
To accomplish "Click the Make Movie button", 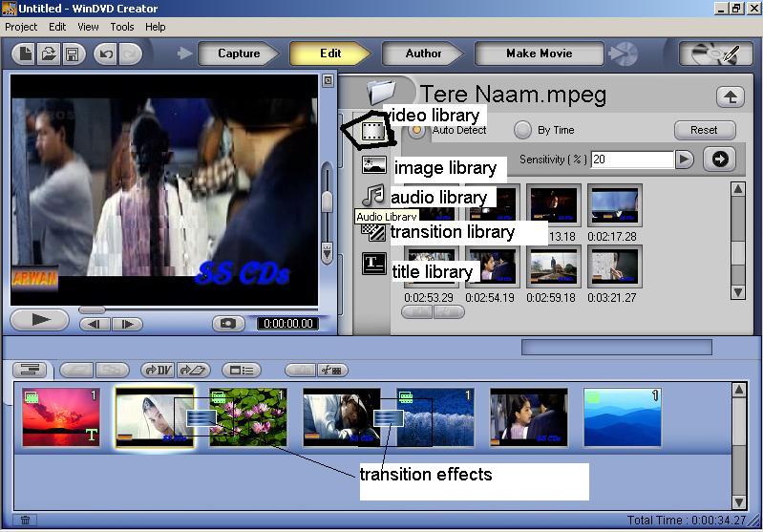I will coord(540,53).
